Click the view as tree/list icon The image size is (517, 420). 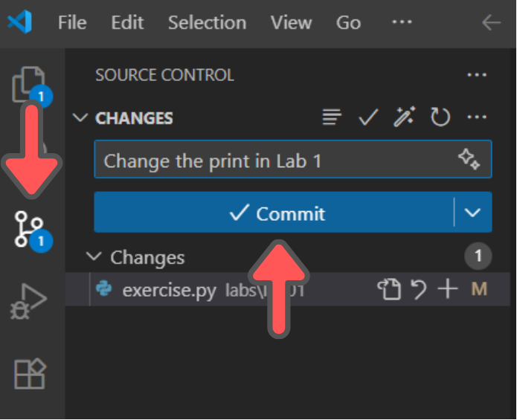coord(332,117)
